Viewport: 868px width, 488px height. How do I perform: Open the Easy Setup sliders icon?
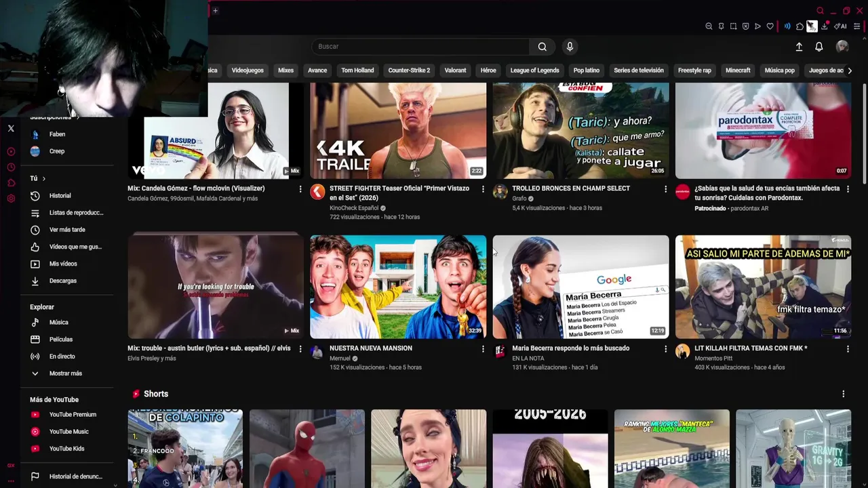(856, 26)
